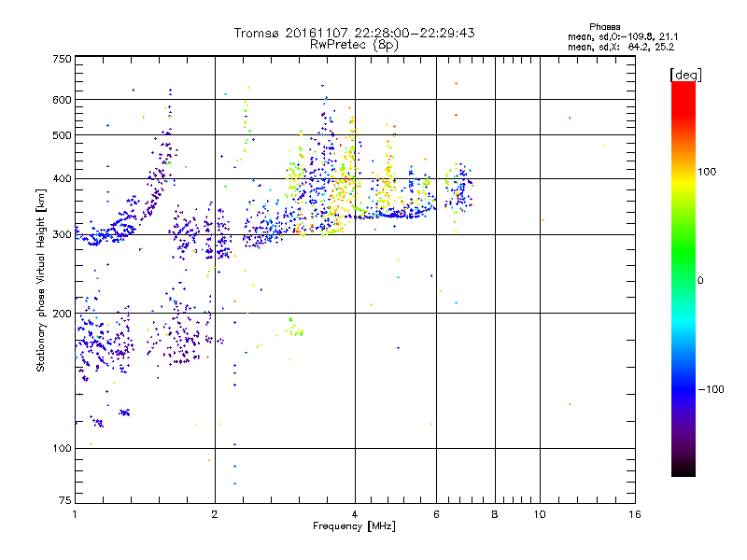Click the colorbar tick label '0'

pos(700,281)
